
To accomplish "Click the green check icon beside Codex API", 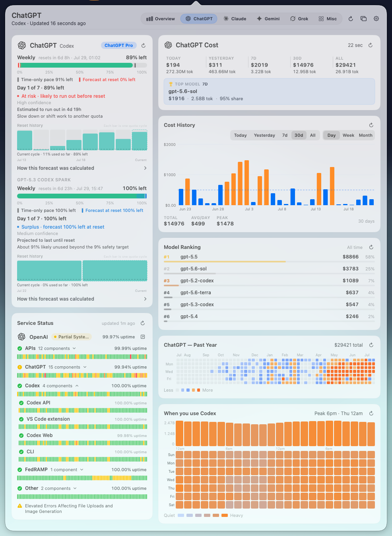I will (21, 403).
